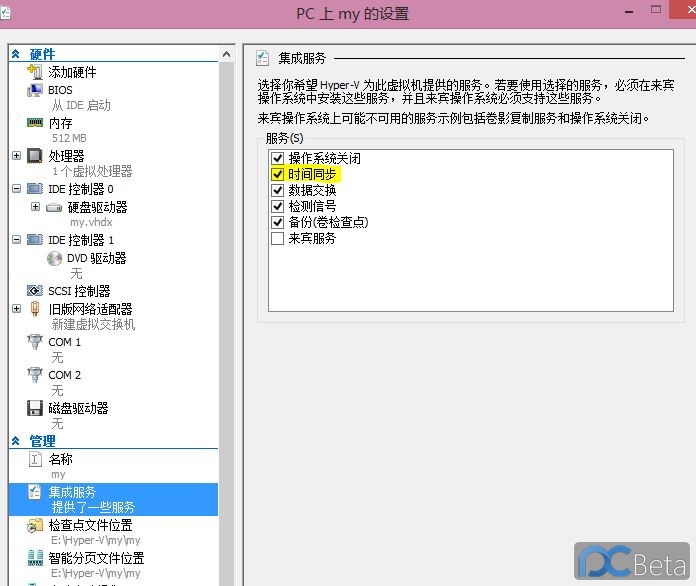Toggle the 时间同步 checkbox
This screenshot has height=586, width=696.
[278, 174]
